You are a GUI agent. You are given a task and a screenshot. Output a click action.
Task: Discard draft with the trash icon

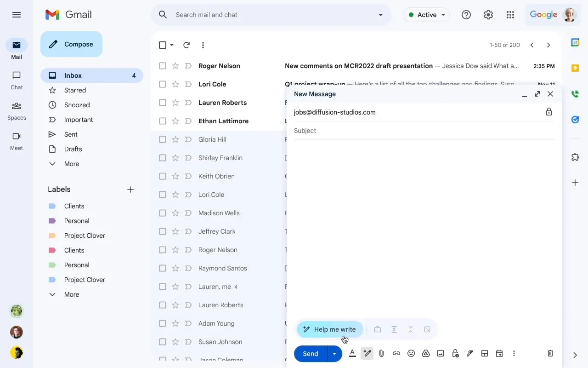(x=550, y=353)
